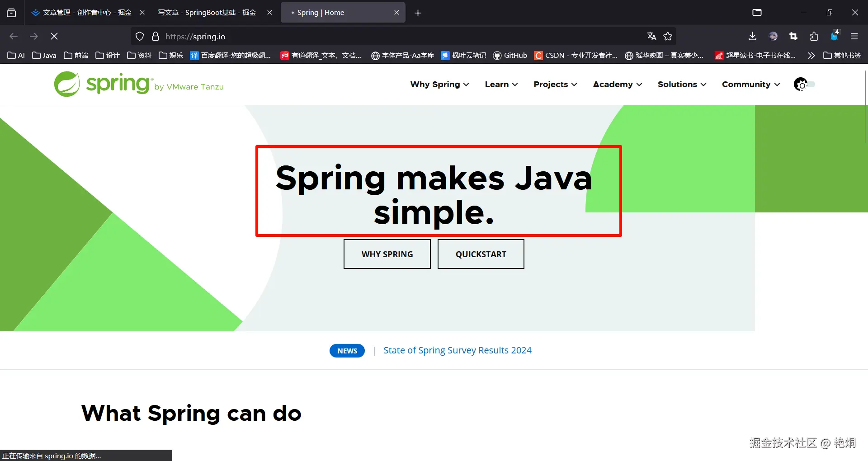
Task: Expand the Community menu
Action: pos(751,85)
